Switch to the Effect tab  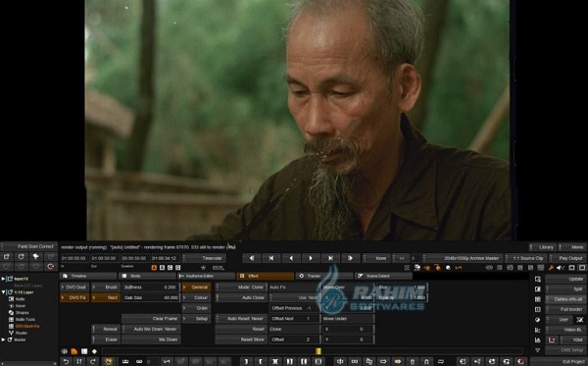[x=266, y=276]
